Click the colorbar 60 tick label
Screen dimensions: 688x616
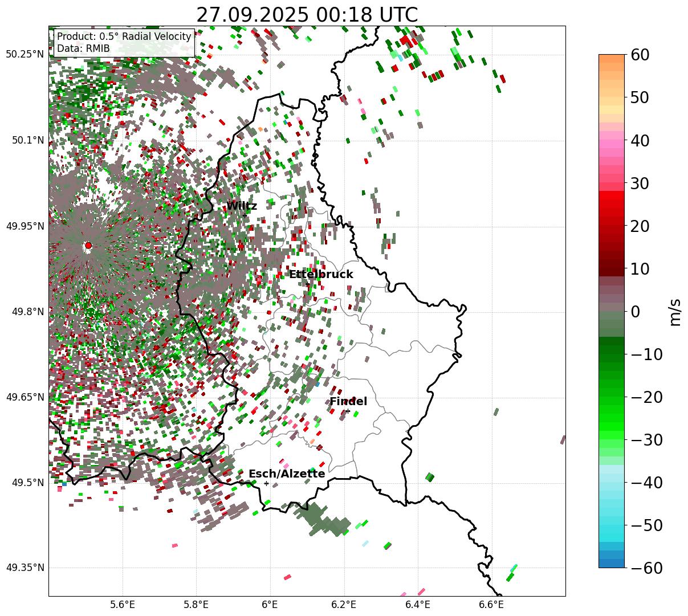[639, 55]
